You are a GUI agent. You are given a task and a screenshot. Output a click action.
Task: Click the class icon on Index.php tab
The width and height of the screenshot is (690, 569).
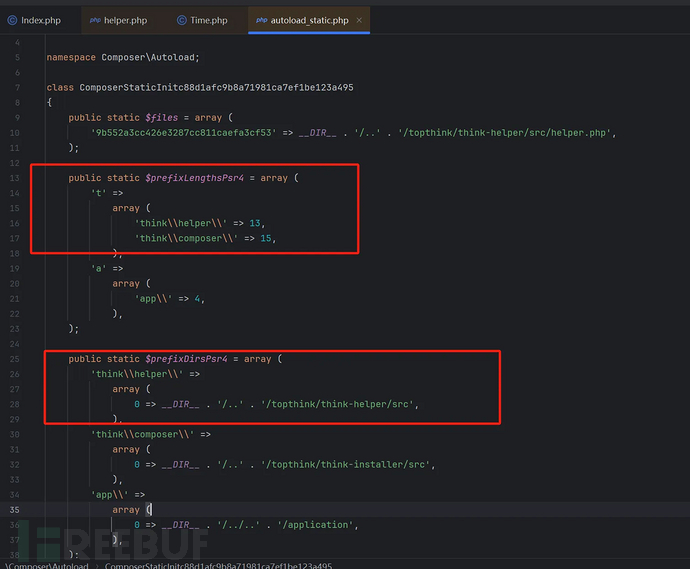tap(13, 20)
